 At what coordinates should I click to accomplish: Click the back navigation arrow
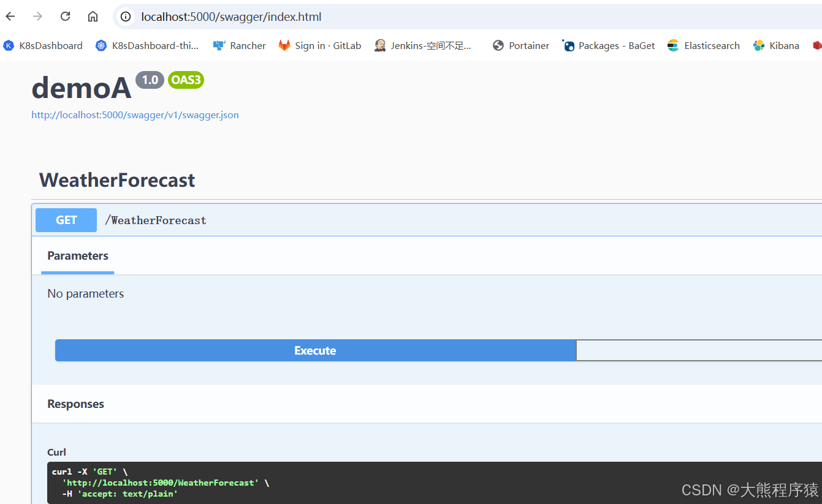tap(10, 17)
